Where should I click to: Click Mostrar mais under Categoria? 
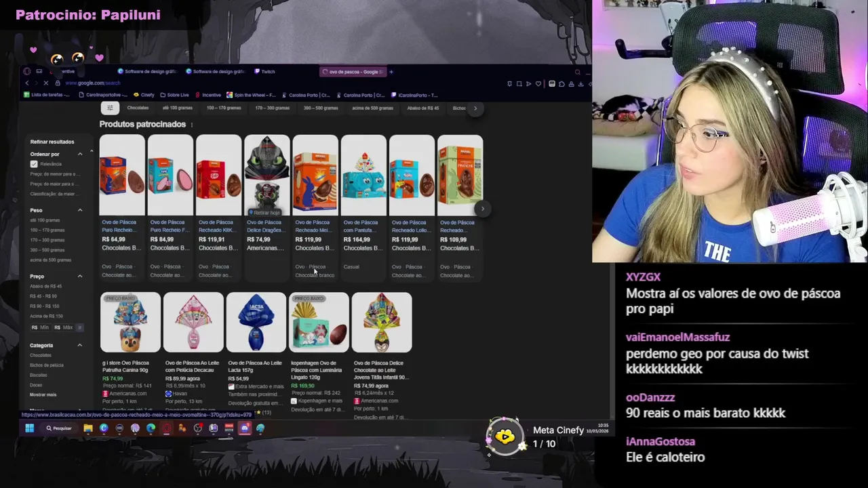pos(43,394)
